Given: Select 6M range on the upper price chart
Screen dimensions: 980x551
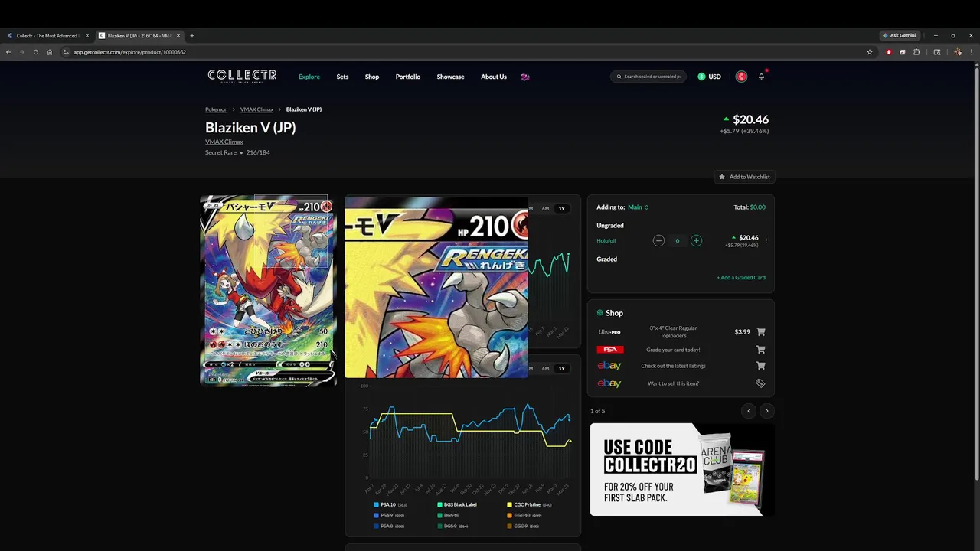Looking at the screenshot, I should point(546,208).
